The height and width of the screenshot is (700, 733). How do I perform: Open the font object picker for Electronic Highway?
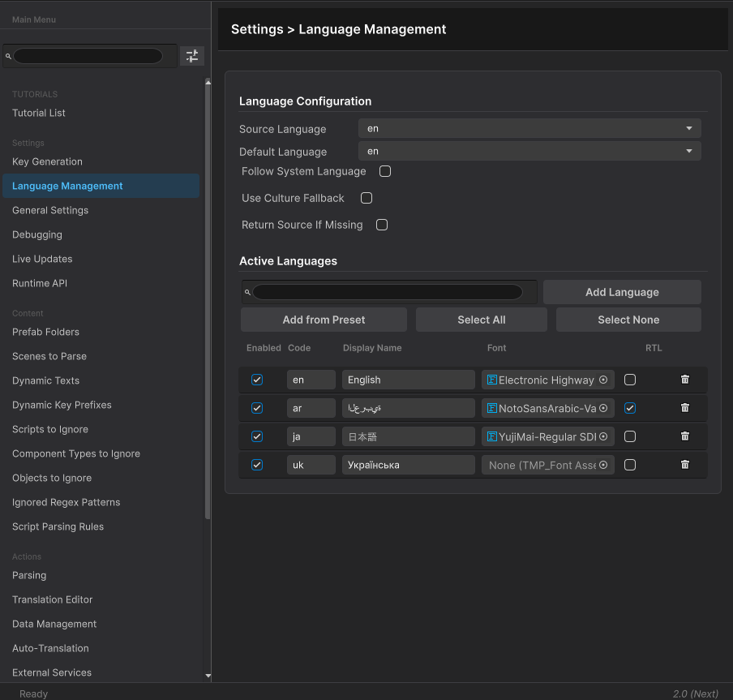602,380
